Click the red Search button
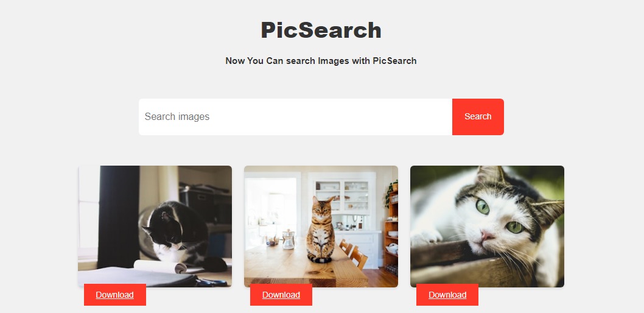The image size is (644, 313). coord(478,117)
